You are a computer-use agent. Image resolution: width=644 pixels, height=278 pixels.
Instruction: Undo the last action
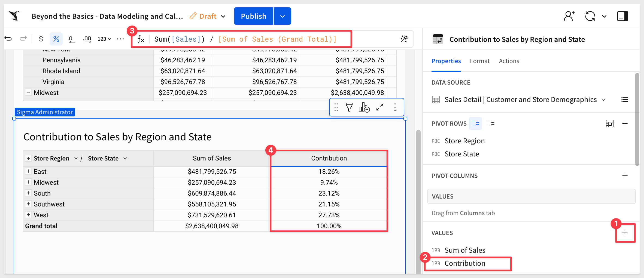coord(8,39)
